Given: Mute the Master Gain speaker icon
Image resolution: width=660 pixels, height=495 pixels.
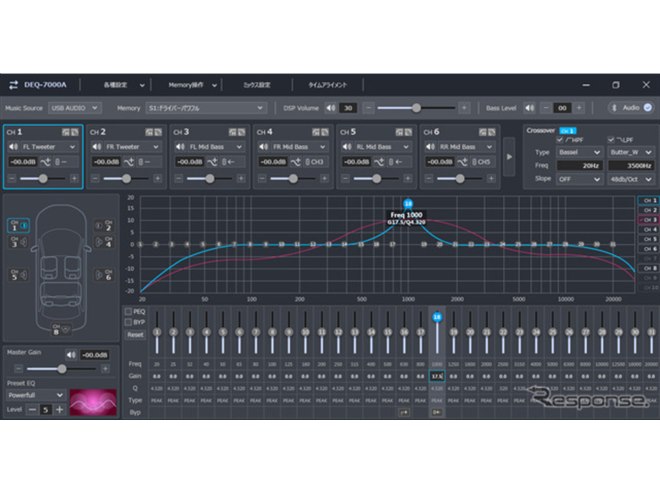Looking at the screenshot, I should tap(71, 355).
